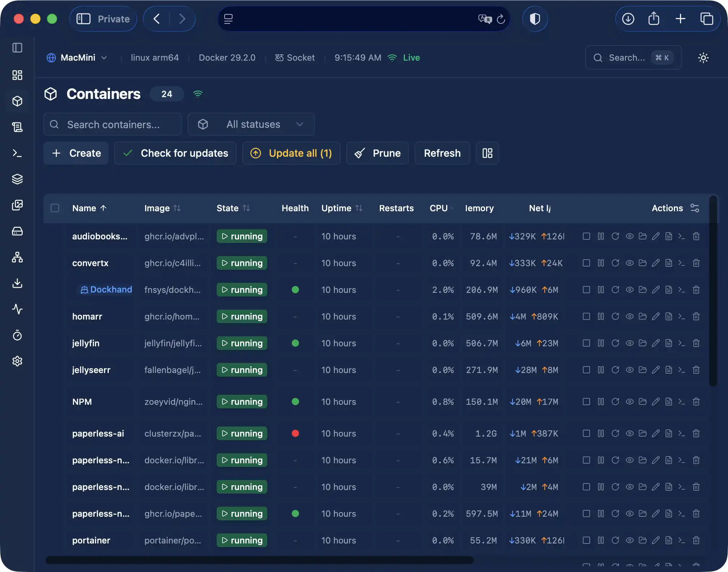Open the Containers section in sidebar
Image resolution: width=728 pixels, height=572 pixels.
click(17, 101)
